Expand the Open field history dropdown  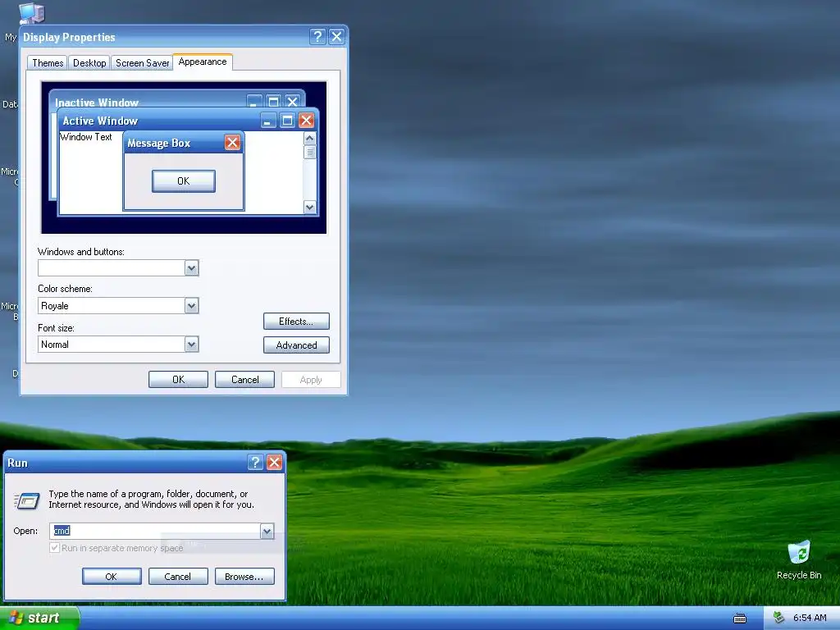pyautogui.click(x=267, y=531)
